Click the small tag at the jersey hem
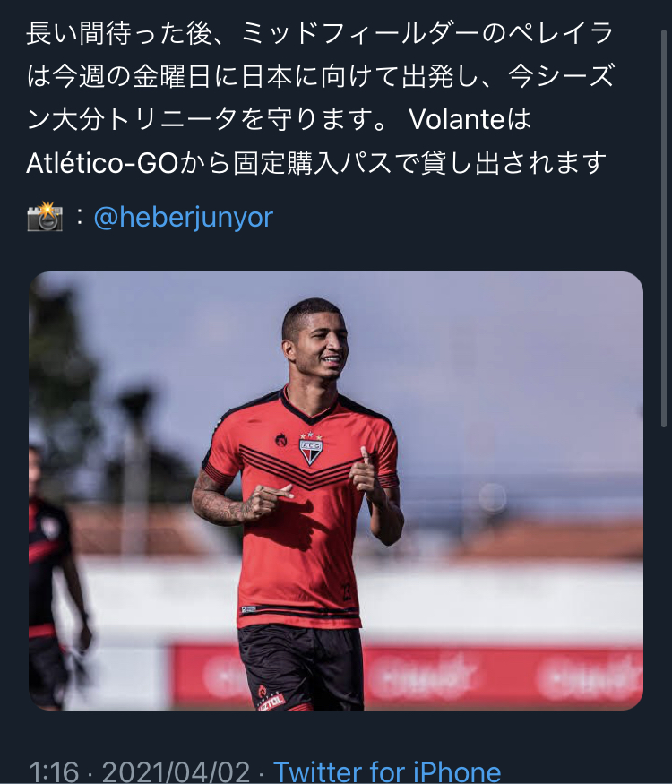Viewport: 672px width, 784px height. point(248,609)
